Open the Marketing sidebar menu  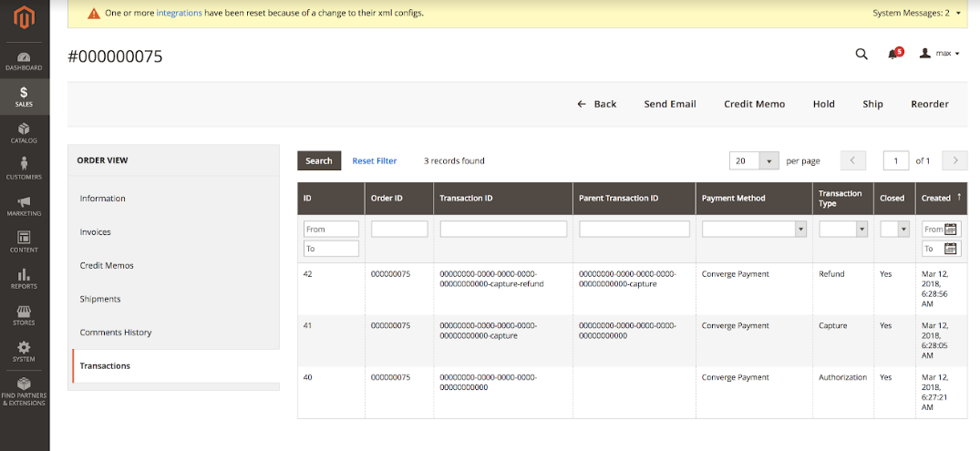point(25,206)
